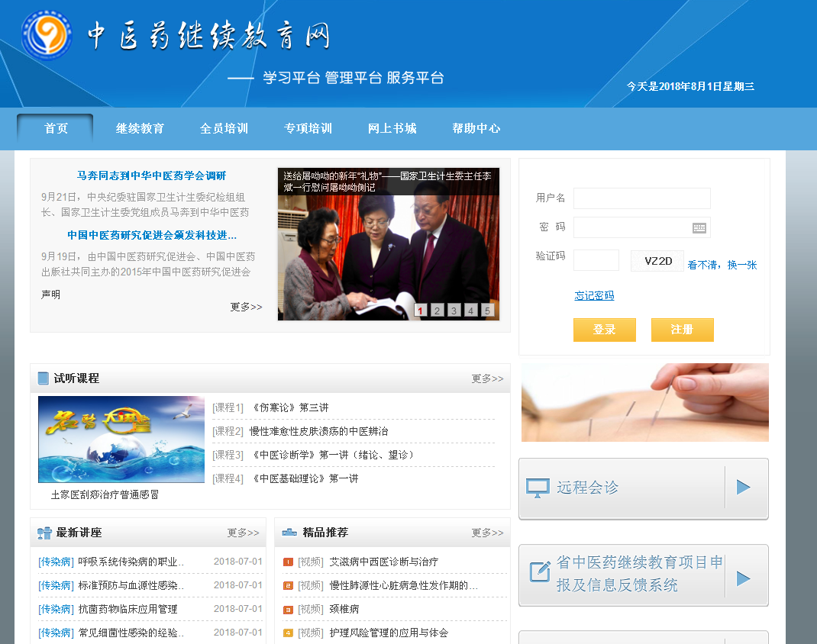817x644 pixels.
Task: Click the arrow icon right of 远程会诊
Action: 743,488
